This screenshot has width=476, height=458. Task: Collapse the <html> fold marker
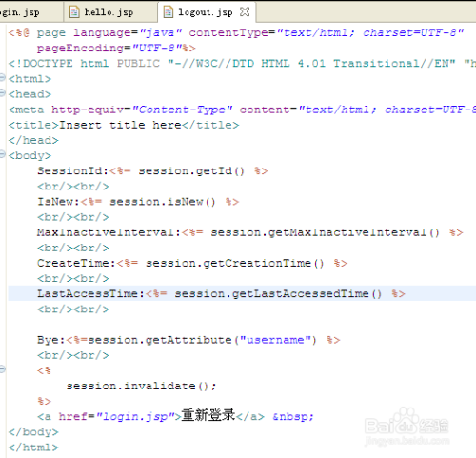tap(2, 77)
